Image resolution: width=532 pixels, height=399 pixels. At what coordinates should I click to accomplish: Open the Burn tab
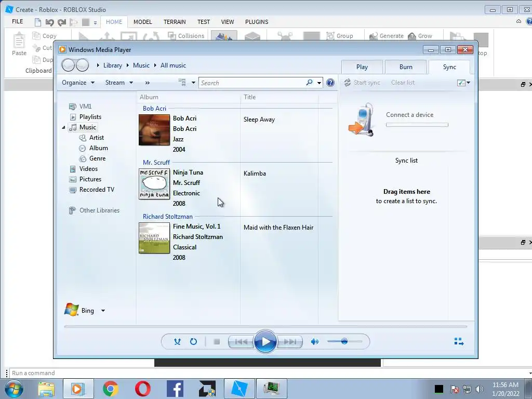pos(406,67)
